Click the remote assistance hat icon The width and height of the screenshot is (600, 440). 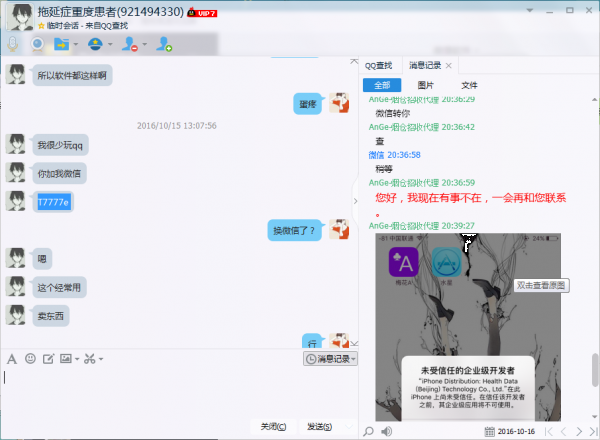click(95, 44)
